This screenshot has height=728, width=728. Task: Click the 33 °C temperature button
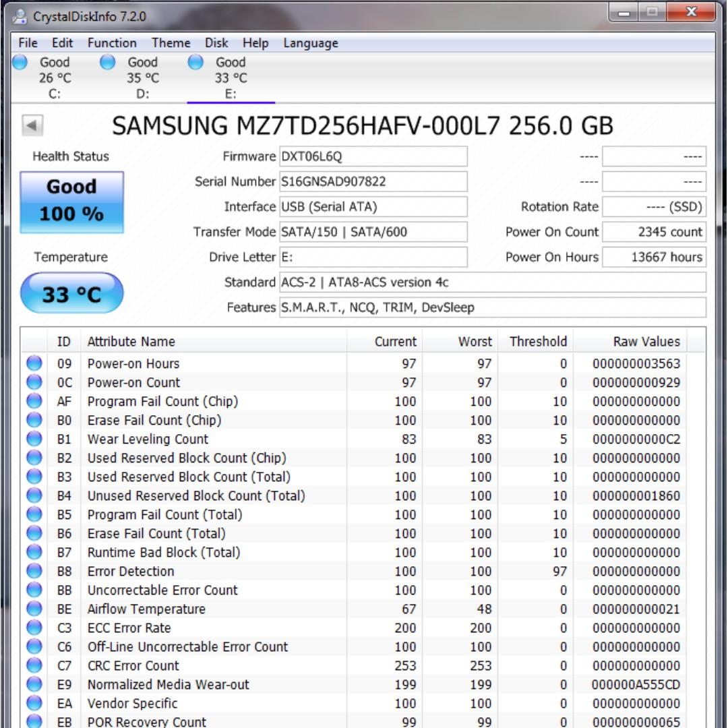point(71,294)
